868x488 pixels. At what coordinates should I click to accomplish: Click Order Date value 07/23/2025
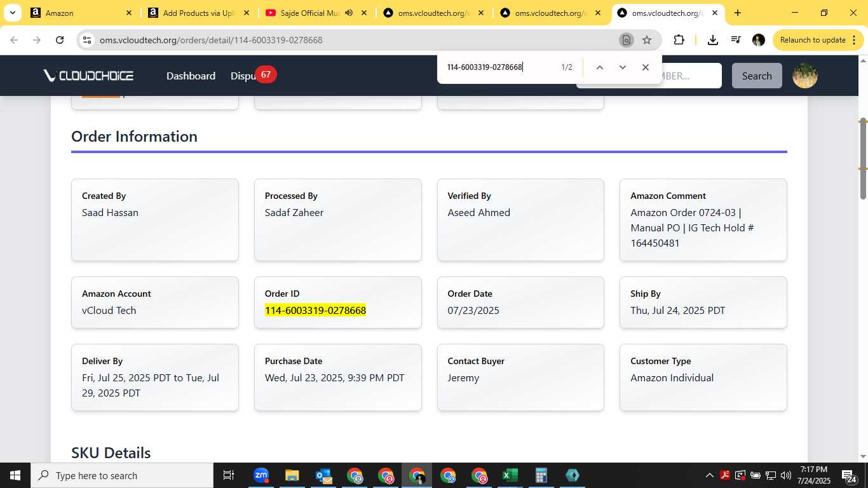point(473,310)
